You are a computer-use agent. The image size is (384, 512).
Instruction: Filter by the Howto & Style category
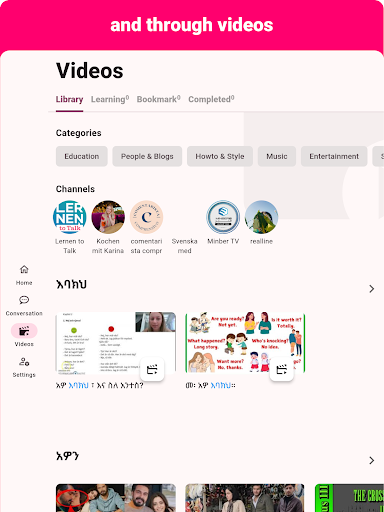[220, 156]
